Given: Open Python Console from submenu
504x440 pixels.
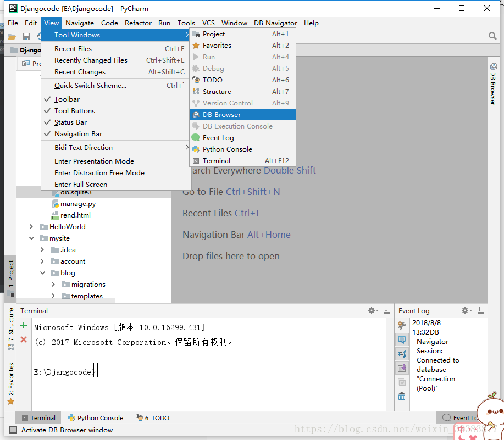Looking at the screenshot, I should pyautogui.click(x=243, y=149).
